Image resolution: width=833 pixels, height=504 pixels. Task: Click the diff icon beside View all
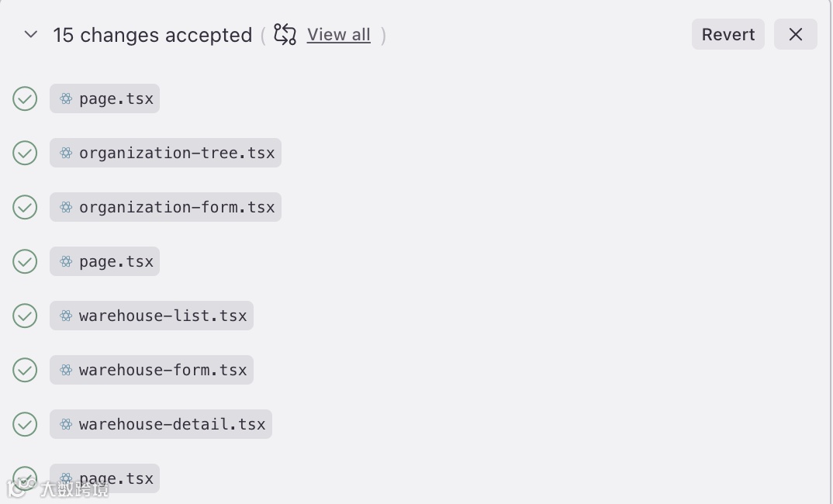click(x=285, y=35)
